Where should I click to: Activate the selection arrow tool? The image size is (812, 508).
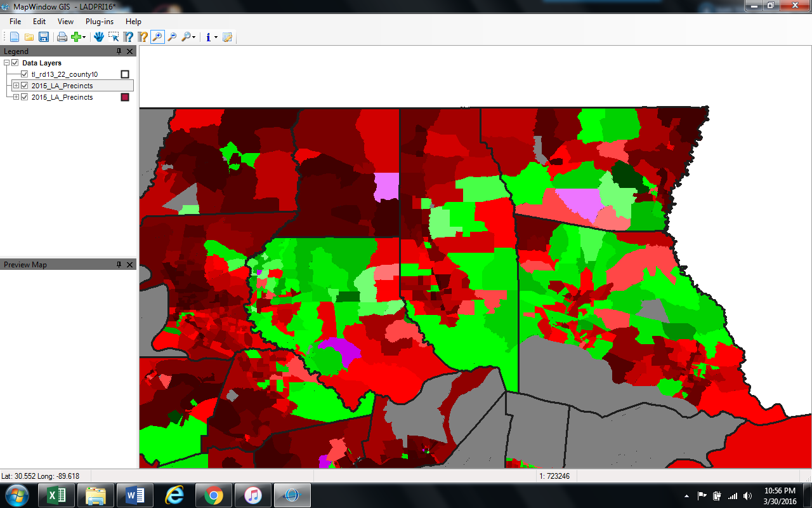(114, 37)
